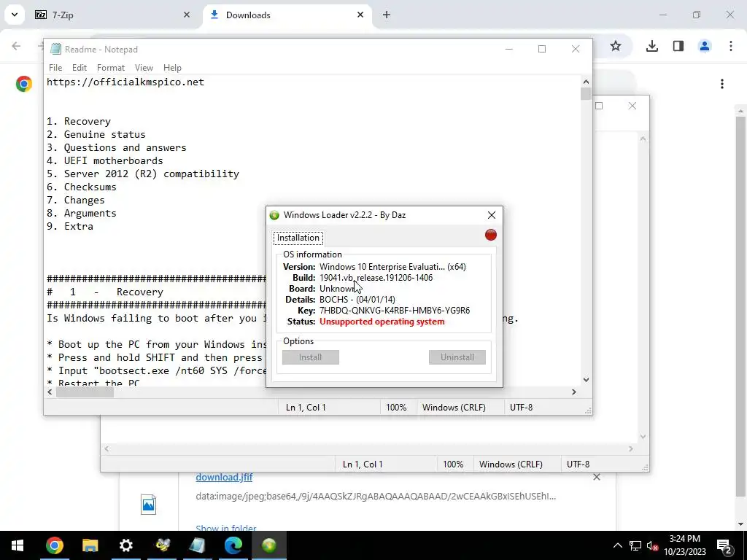Click the Windows Loader green title icon

pyautogui.click(x=274, y=215)
